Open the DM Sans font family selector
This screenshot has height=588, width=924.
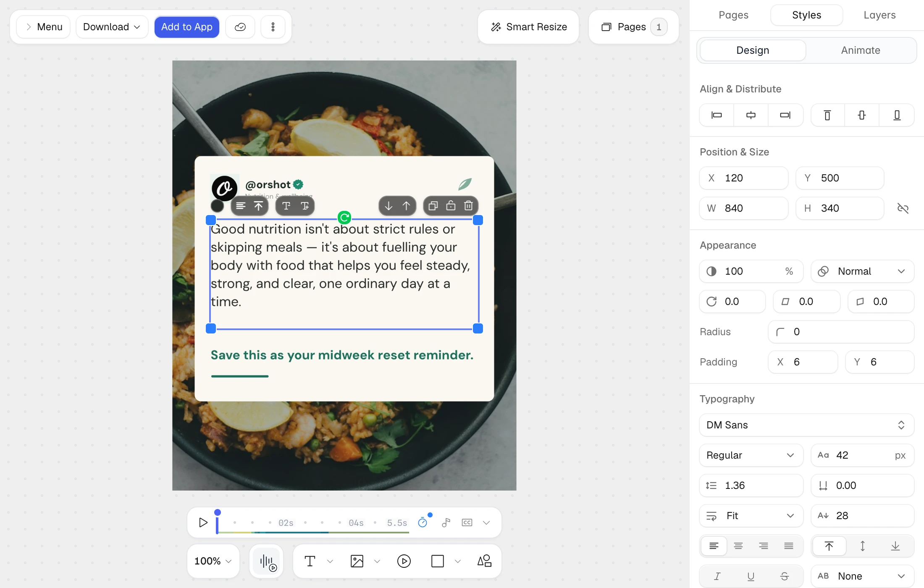pyautogui.click(x=806, y=425)
